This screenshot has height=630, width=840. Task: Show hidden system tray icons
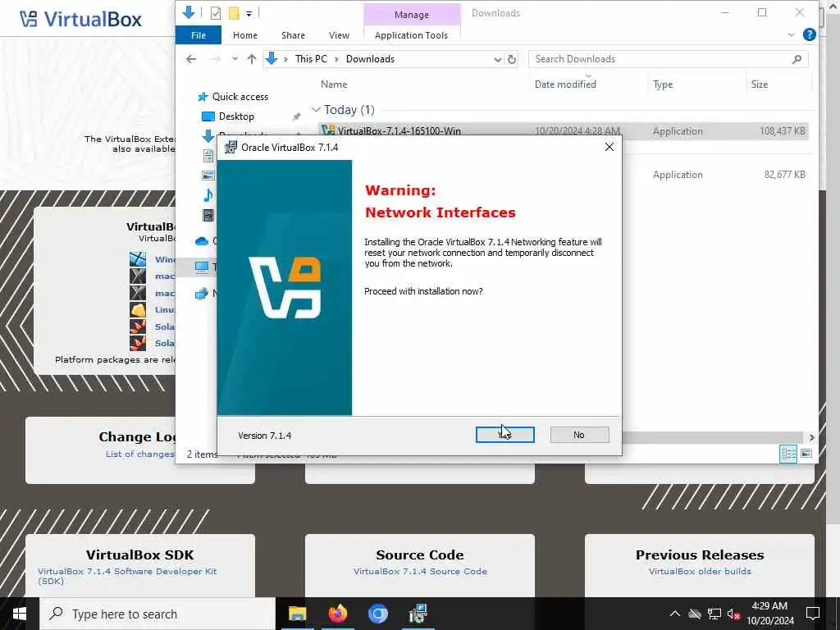(675, 614)
